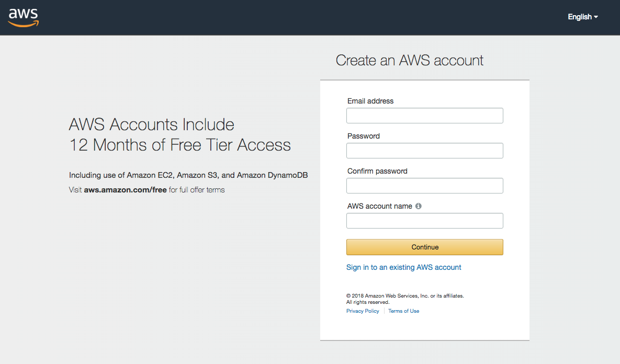Image resolution: width=620 pixels, height=364 pixels.
Task: Click the yellow Continue button
Action: tap(425, 247)
